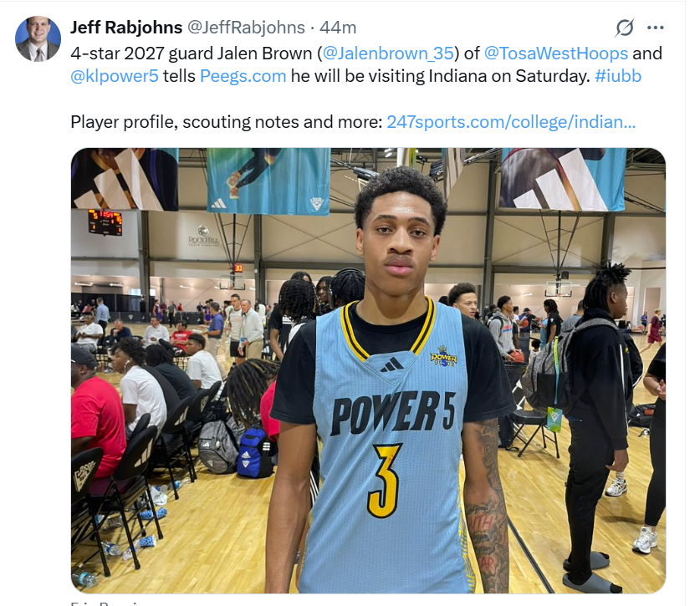This screenshot has width=700, height=606.
Task: Click the POWER 5 jersey text in photo
Action: point(393,412)
